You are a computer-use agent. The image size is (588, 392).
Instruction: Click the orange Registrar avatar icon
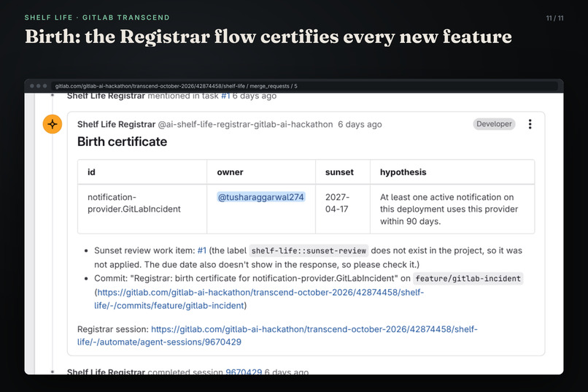53,124
